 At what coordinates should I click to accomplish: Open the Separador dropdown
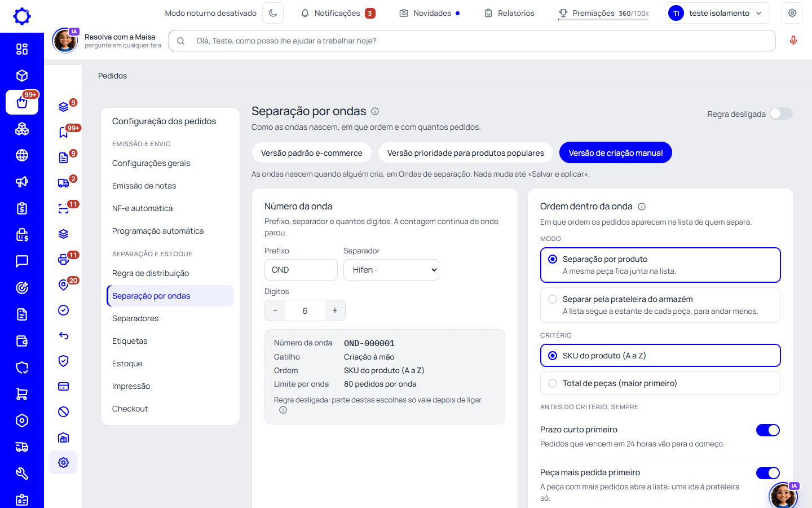[391, 270]
